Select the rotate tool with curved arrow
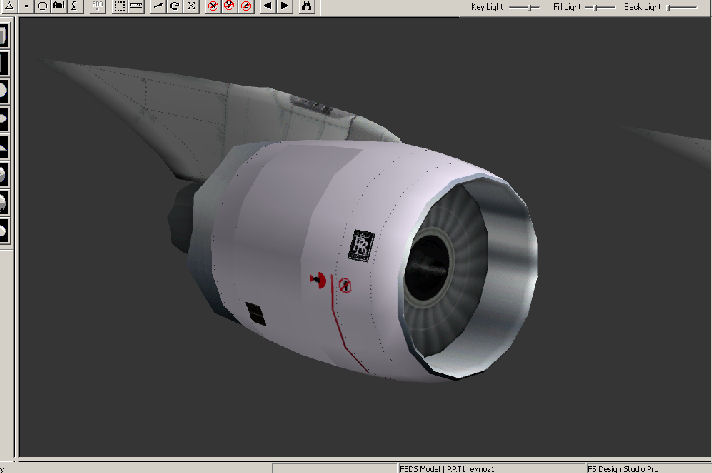This screenshot has height=473, width=712. pos(175,6)
